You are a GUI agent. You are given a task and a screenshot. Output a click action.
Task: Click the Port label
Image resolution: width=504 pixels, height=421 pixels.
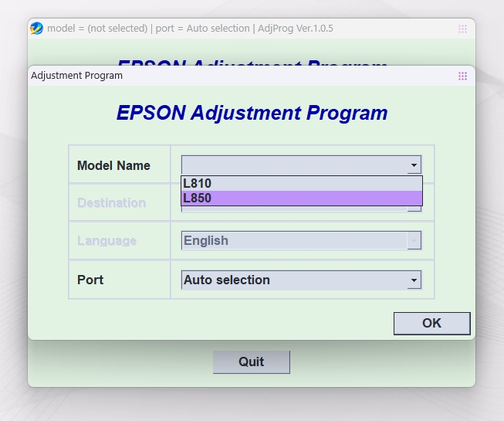[x=90, y=280]
